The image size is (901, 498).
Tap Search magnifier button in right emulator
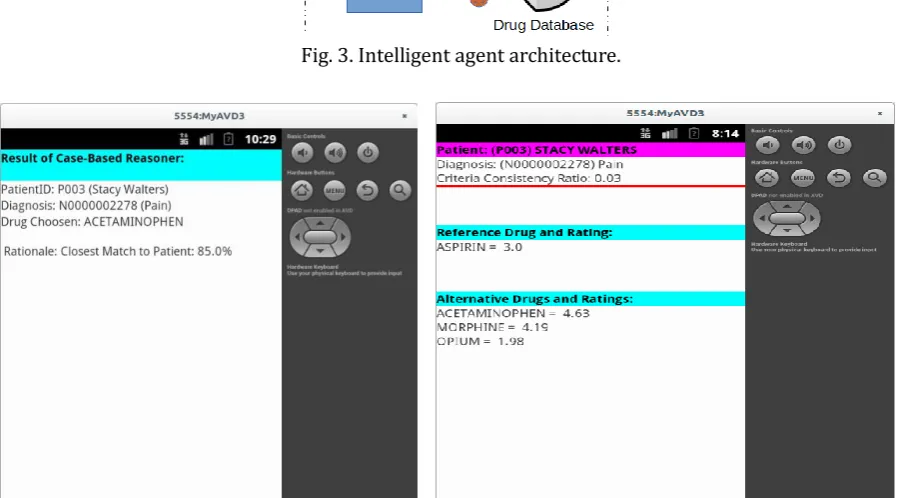(875, 178)
